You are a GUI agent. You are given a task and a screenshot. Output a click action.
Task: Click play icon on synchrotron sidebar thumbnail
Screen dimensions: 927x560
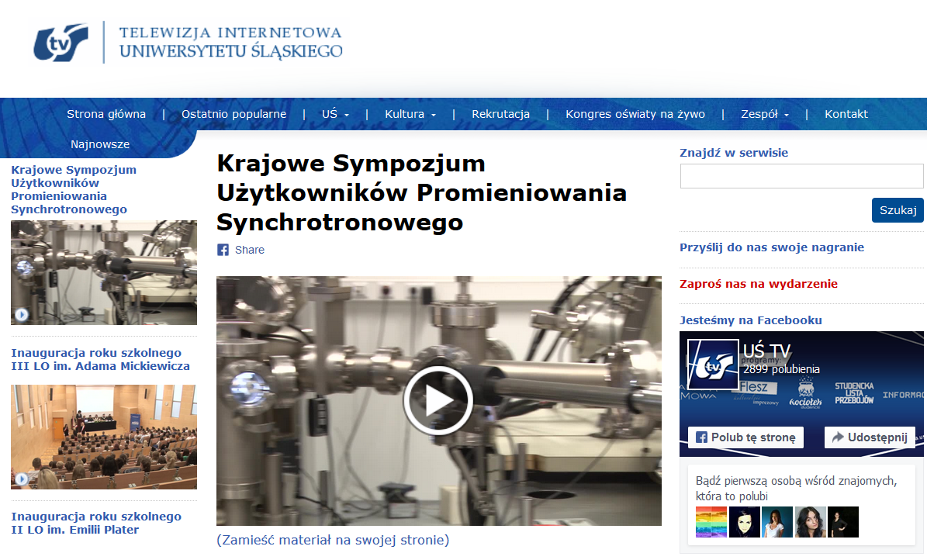(x=22, y=314)
